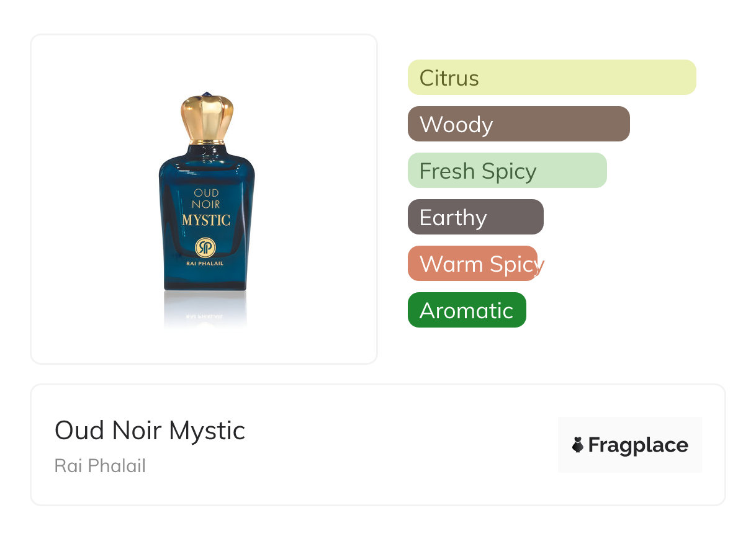Click the RAI PHALAIL label on the bottle
The image size is (756, 536).
coord(205,264)
